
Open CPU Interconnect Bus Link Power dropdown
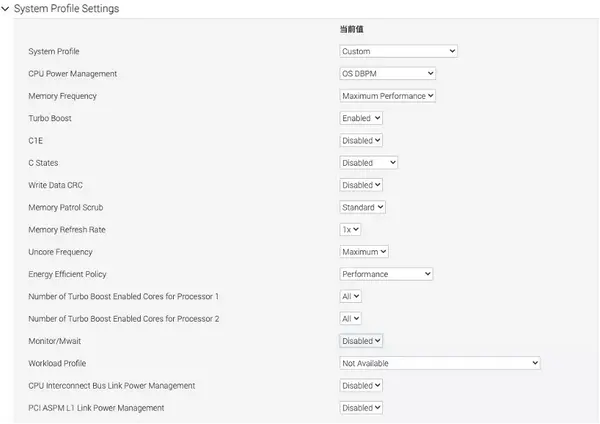[x=361, y=385]
